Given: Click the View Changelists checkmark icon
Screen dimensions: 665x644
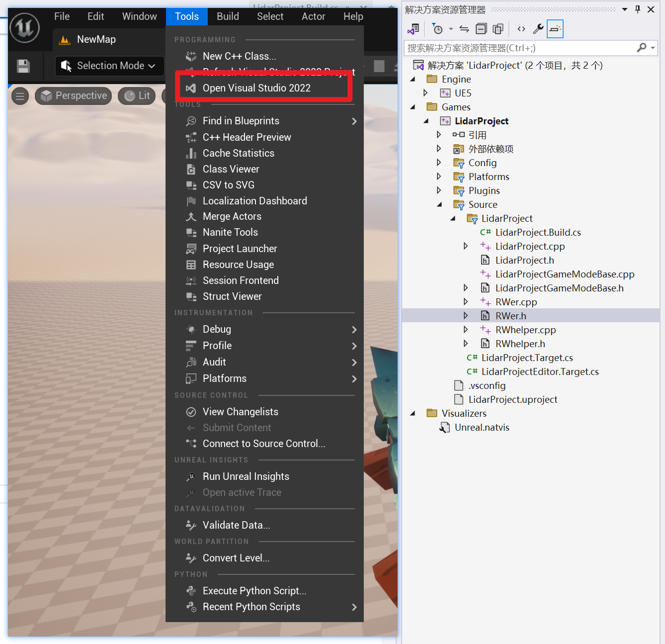Looking at the screenshot, I should (191, 412).
